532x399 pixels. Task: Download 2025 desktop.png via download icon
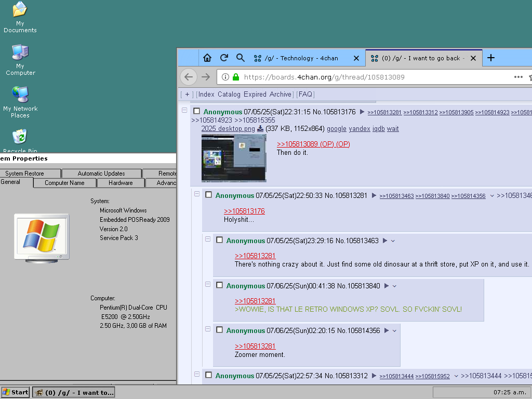(x=260, y=129)
